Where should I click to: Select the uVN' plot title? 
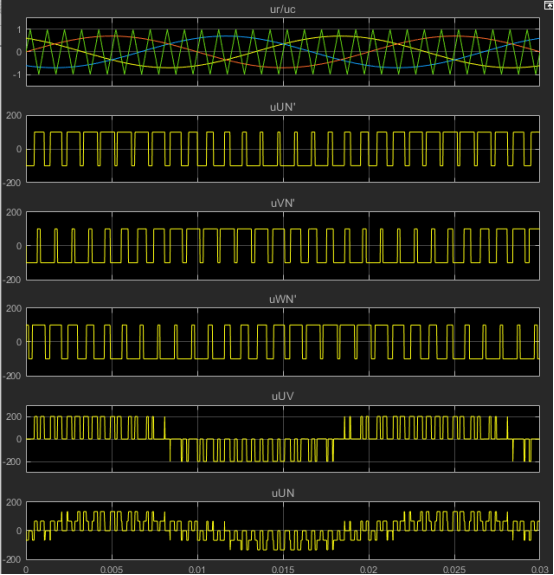(283, 203)
